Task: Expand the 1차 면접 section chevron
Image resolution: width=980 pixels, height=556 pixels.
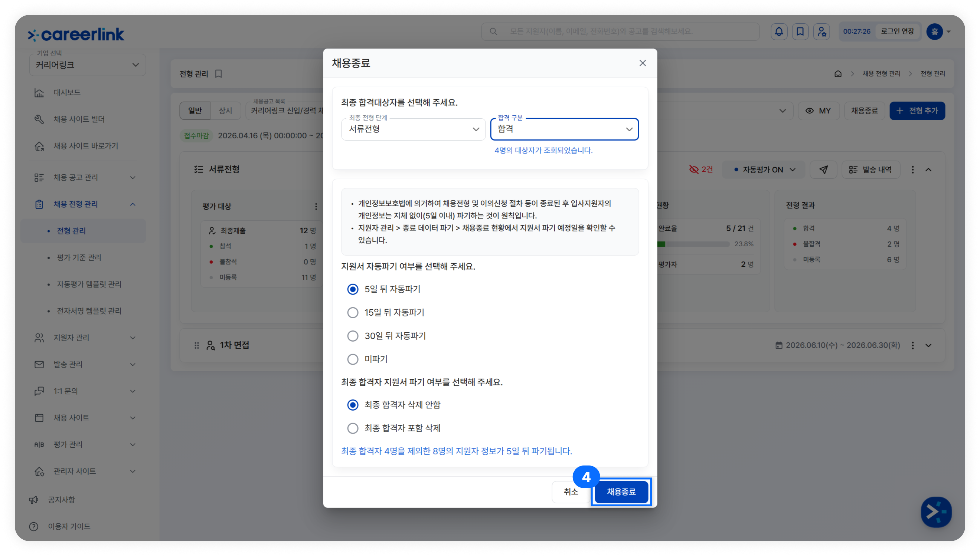Action: pos(928,345)
